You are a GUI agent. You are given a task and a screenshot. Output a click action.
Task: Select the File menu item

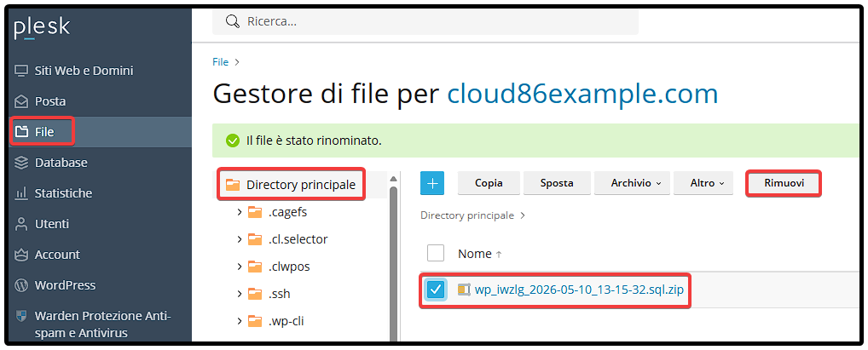43,132
